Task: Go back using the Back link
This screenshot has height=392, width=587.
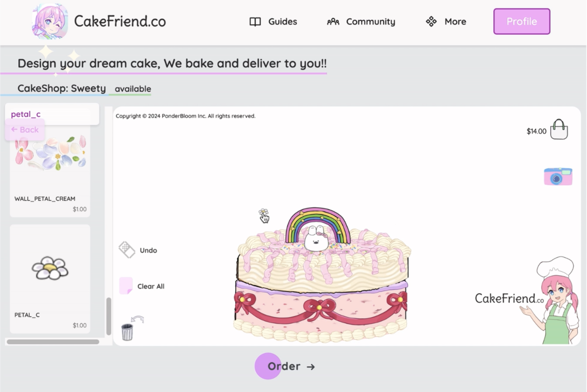Action: click(25, 130)
